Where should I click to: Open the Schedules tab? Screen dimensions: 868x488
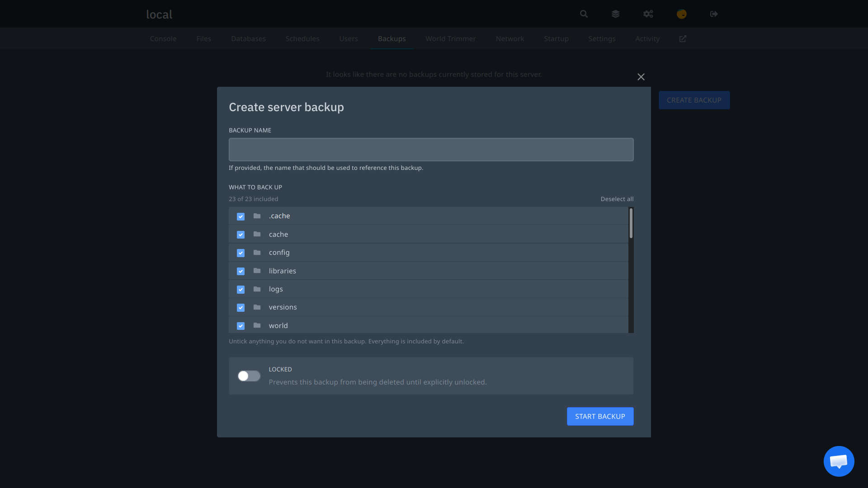coord(302,39)
